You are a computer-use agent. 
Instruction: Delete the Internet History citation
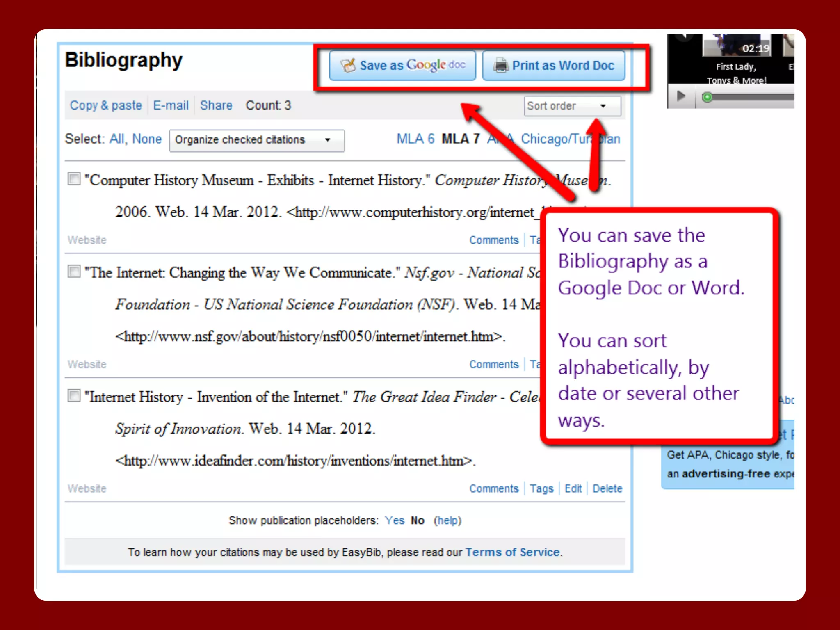(607, 488)
